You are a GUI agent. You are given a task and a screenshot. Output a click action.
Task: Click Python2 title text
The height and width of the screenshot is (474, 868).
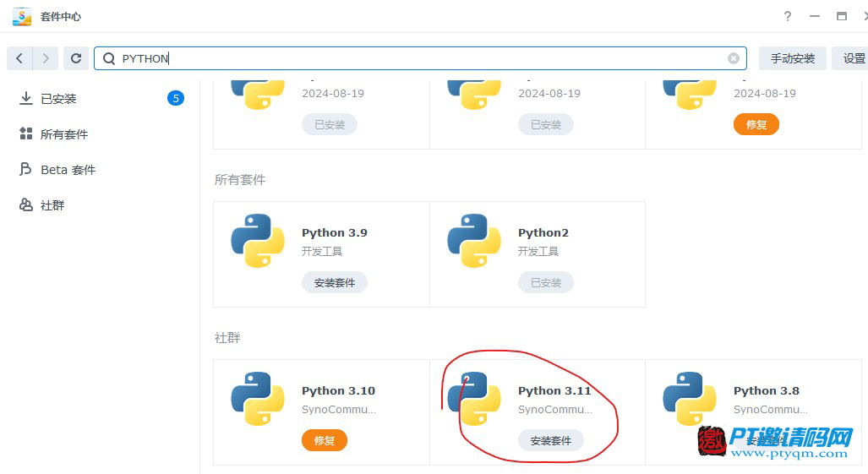(x=543, y=233)
